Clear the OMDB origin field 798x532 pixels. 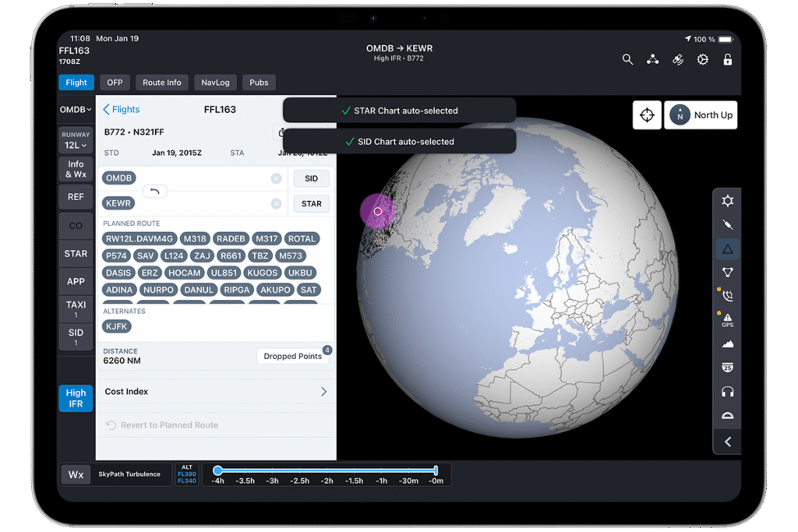coord(276,178)
